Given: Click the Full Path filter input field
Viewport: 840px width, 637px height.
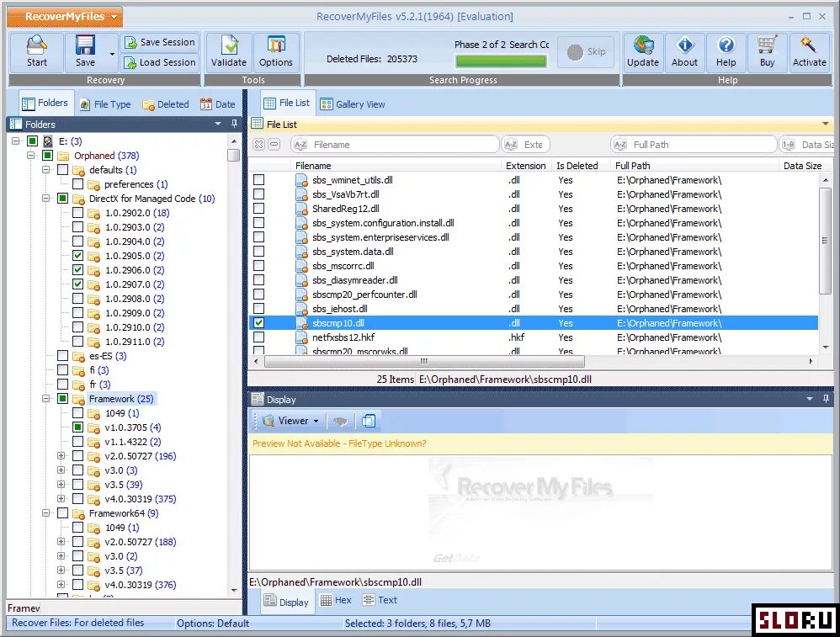Looking at the screenshot, I should tap(694, 145).
